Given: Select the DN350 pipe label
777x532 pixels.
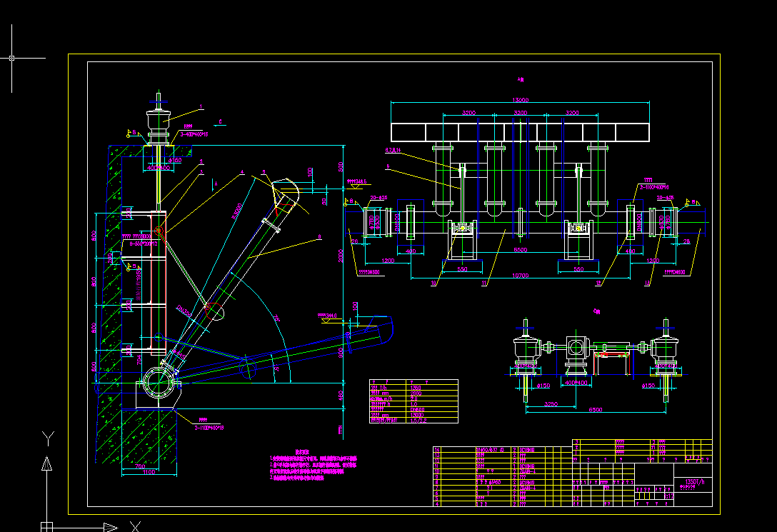Looking at the screenshot, I should point(184,311).
